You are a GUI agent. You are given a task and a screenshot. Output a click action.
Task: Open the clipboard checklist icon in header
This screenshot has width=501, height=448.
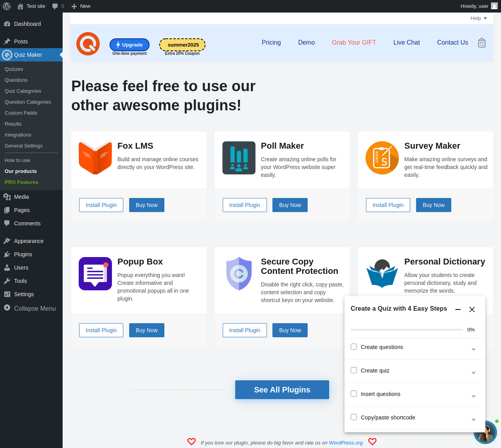(482, 43)
